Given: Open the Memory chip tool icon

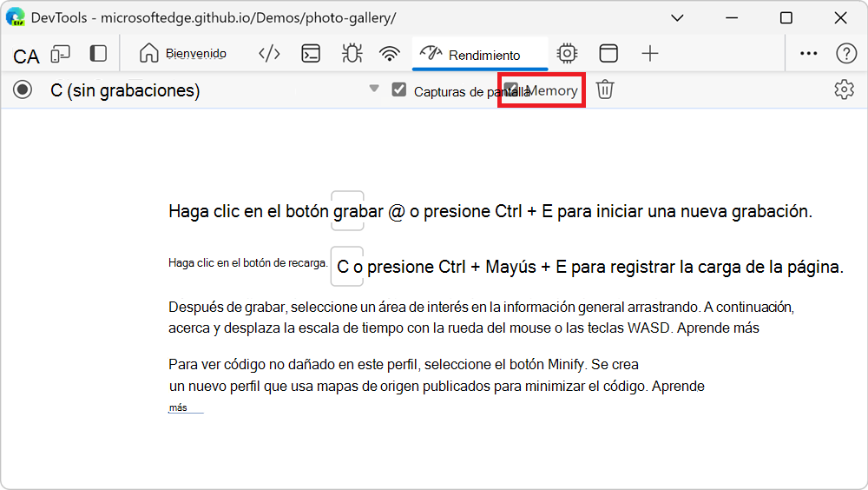Looking at the screenshot, I should (567, 53).
